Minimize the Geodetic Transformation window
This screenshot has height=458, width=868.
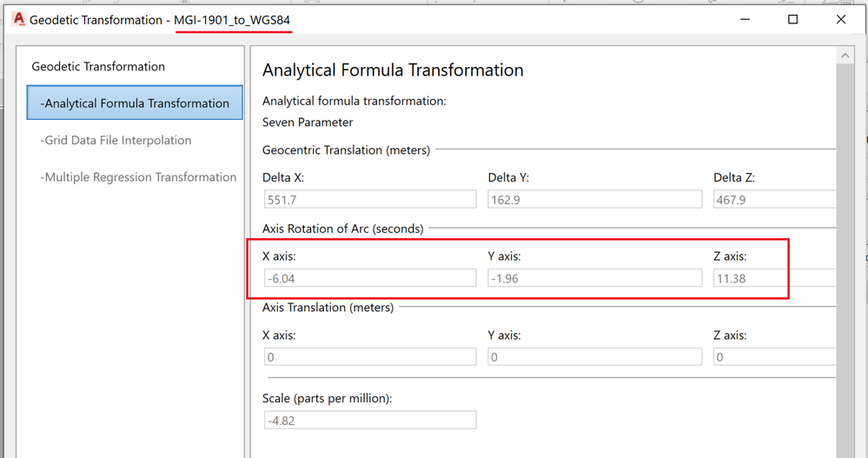(x=744, y=19)
